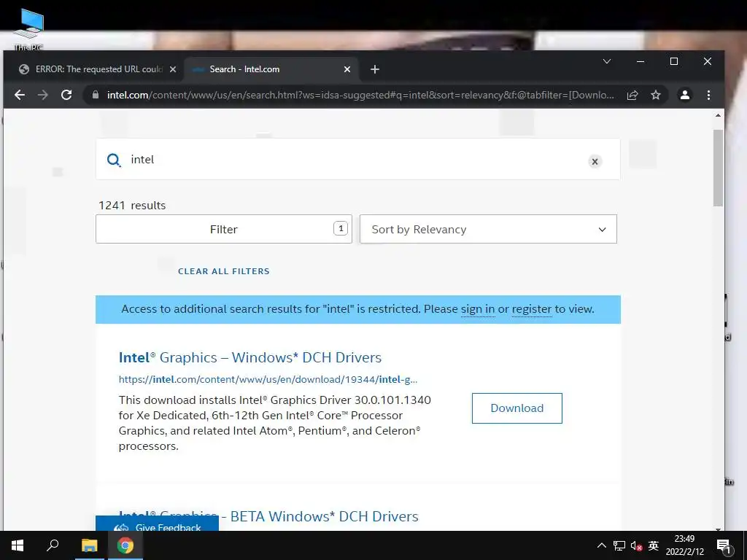Image resolution: width=747 pixels, height=560 pixels.
Task: Open Intel Graphics Windows DCH Drivers result
Action: tap(250, 357)
